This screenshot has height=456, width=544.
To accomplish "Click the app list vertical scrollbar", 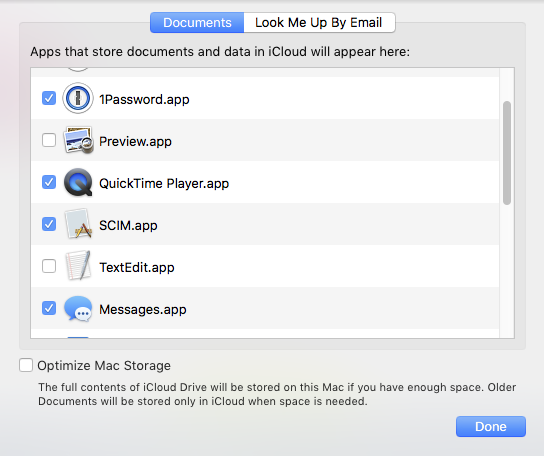I will pos(507,153).
